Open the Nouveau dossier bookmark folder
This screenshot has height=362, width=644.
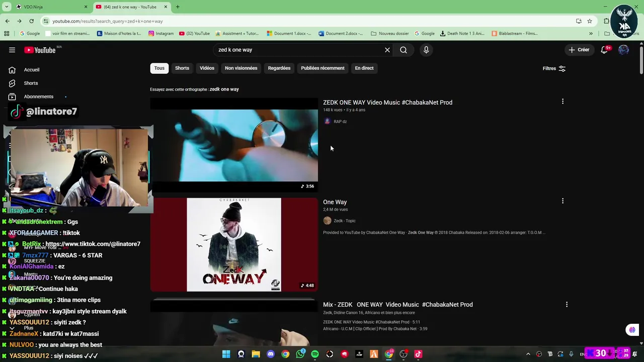click(x=390, y=34)
